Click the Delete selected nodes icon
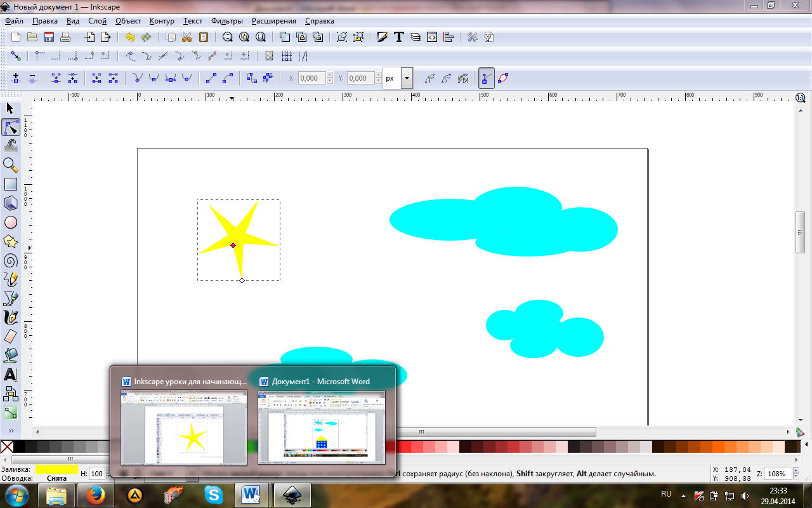 click(x=32, y=78)
